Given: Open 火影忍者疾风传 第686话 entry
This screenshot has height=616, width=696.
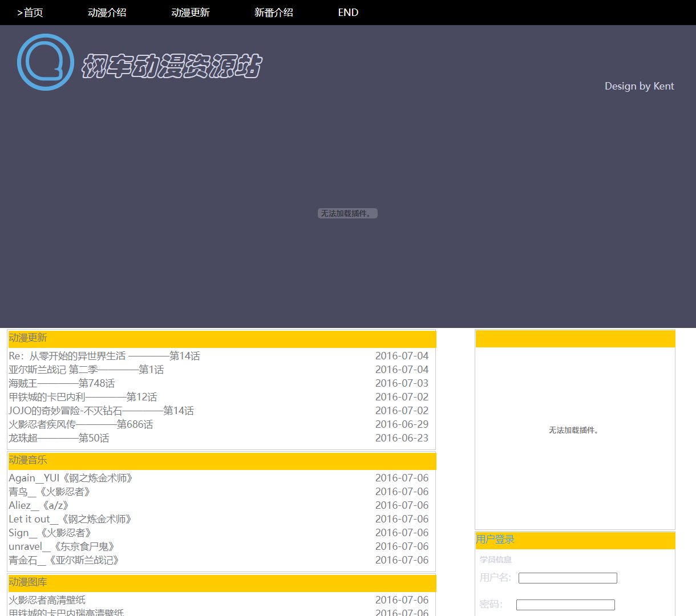Looking at the screenshot, I should pos(80,424).
